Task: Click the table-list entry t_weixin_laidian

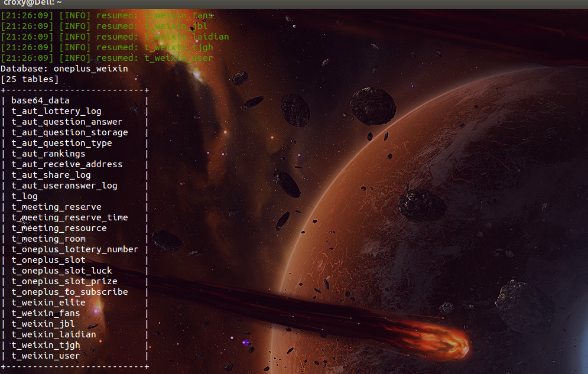Action: pos(54,334)
